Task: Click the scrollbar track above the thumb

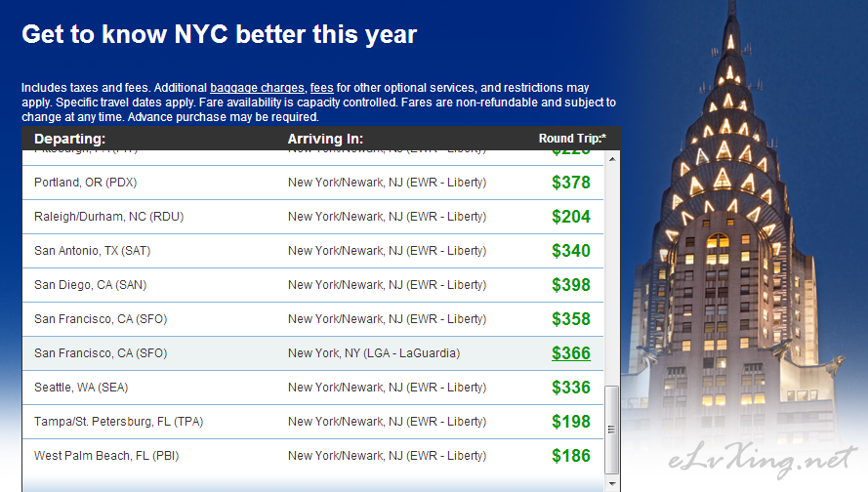Action: tap(611, 275)
